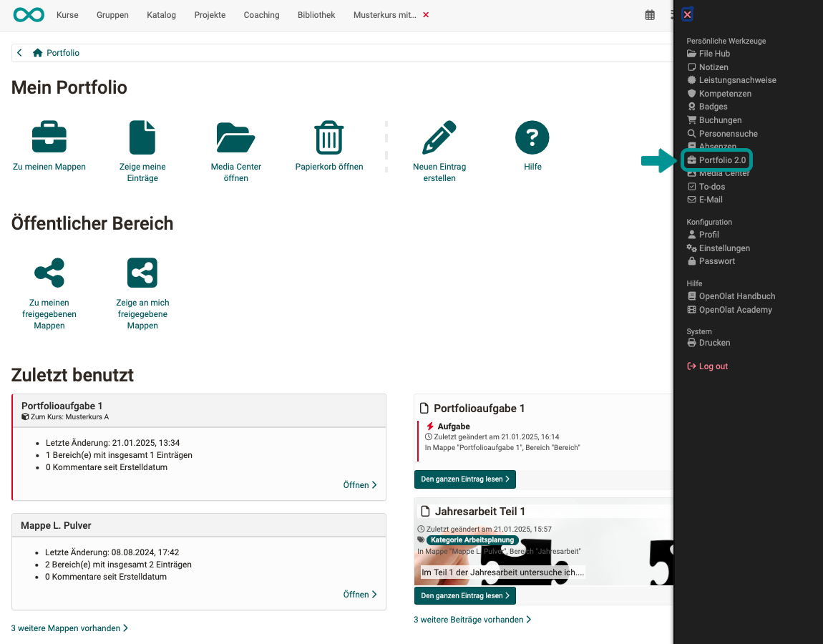Create a new entry via pencil icon
This screenshot has width=823, height=644.
pyautogui.click(x=439, y=137)
